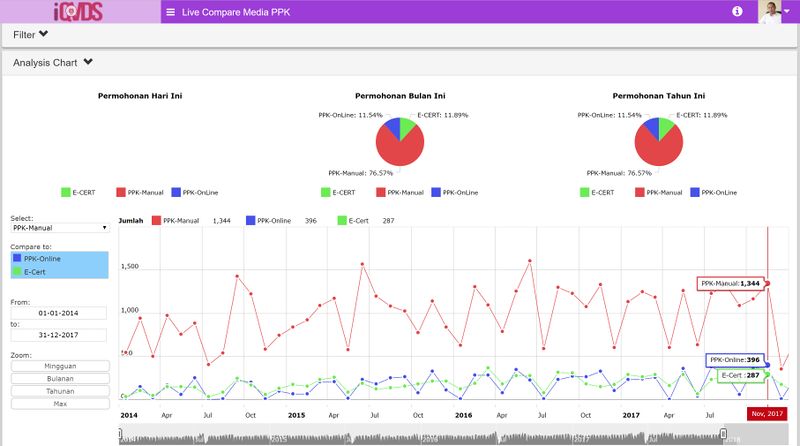Select PPK-Online in Compare to list
800x446 pixels.
click(x=60, y=259)
